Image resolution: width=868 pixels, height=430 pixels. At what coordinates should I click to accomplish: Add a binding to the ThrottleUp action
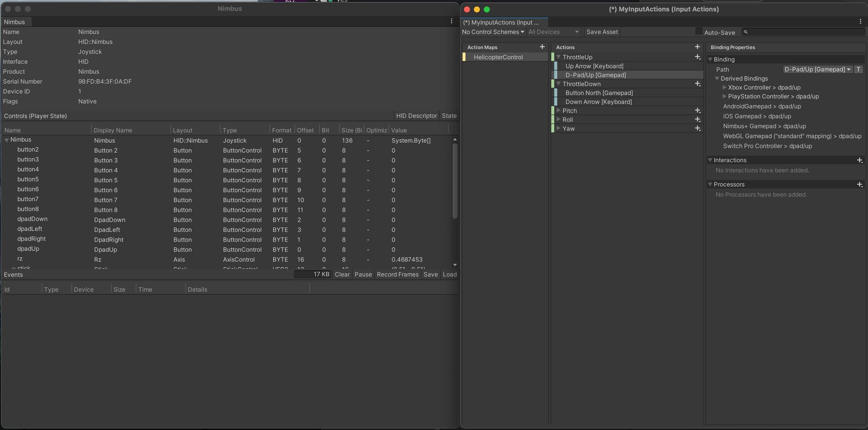[698, 57]
